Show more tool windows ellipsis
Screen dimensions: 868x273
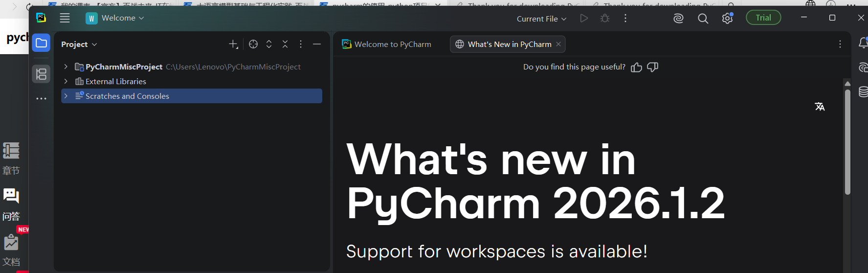[42, 98]
